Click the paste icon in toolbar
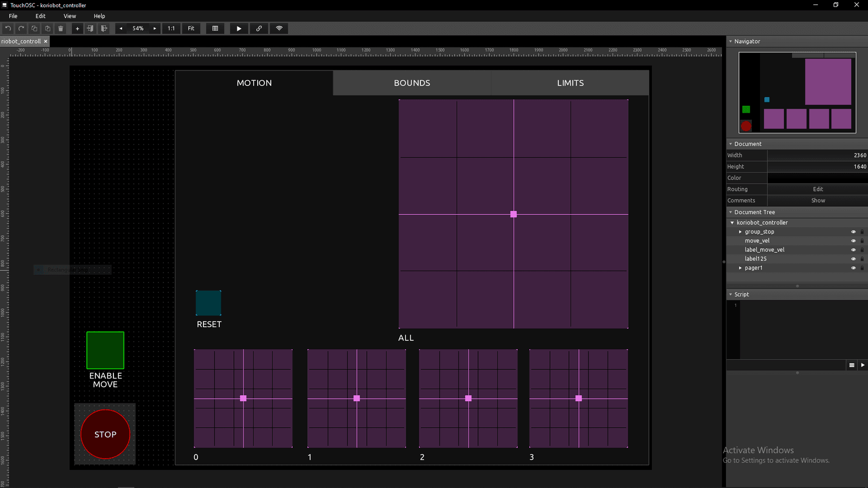The width and height of the screenshot is (868, 488). point(48,28)
